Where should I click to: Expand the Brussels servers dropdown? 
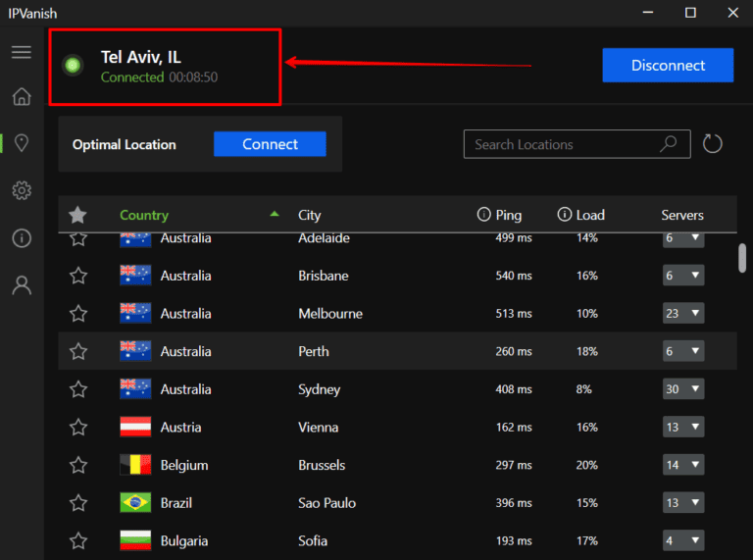[683, 465]
